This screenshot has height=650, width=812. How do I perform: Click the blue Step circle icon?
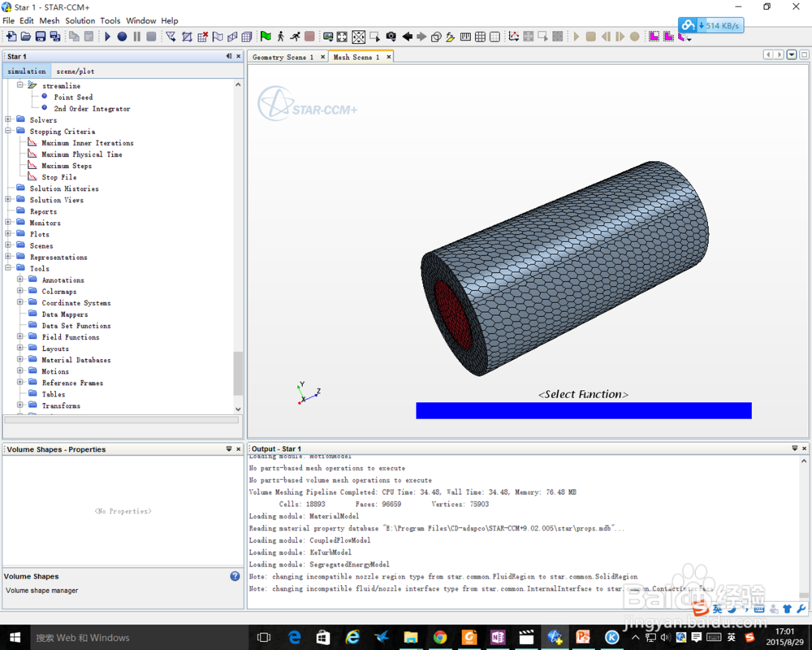click(122, 37)
